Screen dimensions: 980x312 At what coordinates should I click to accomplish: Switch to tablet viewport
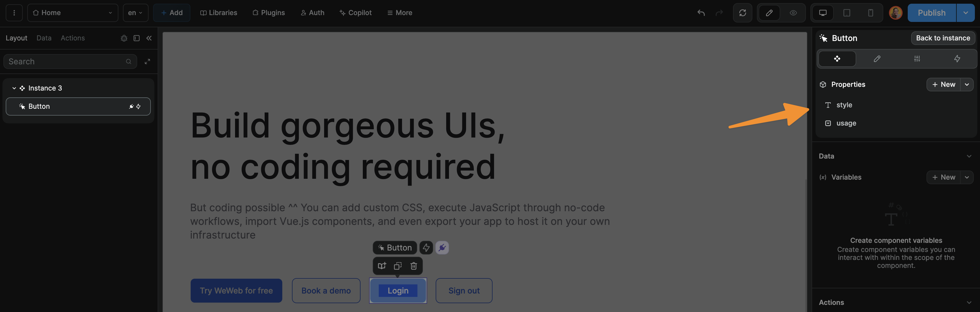(x=847, y=13)
